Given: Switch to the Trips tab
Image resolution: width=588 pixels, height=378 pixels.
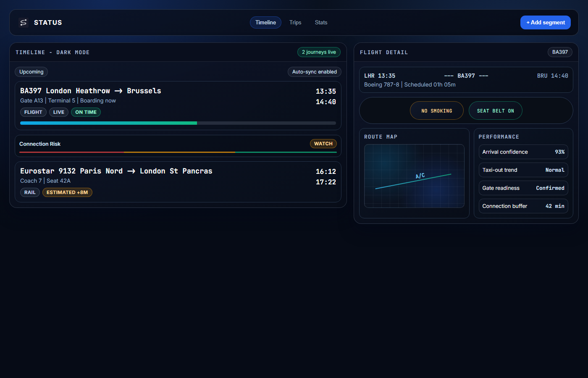Looking at the screenshot, I should point(295,22).
